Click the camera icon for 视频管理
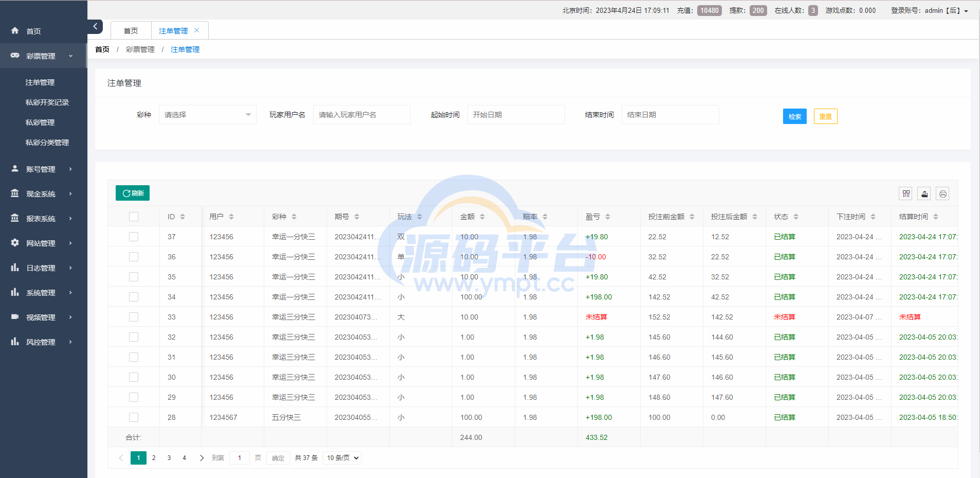Viewport: 980px width, 478px height. (15, 317)
